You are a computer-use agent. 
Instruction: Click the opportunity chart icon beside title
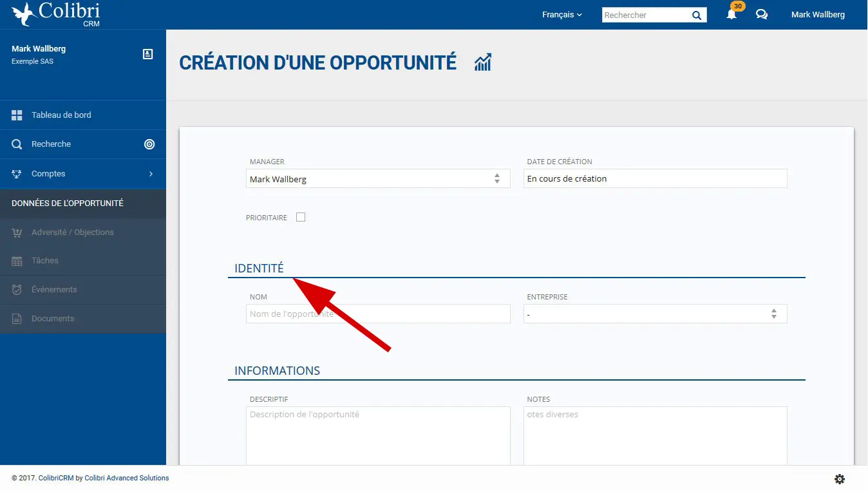[483, 62]
